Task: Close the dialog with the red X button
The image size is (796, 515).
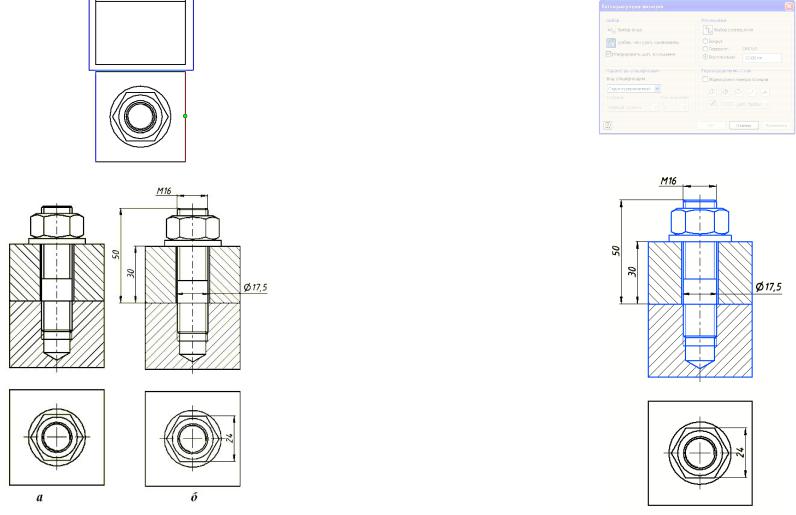Action: click(789, 6)
